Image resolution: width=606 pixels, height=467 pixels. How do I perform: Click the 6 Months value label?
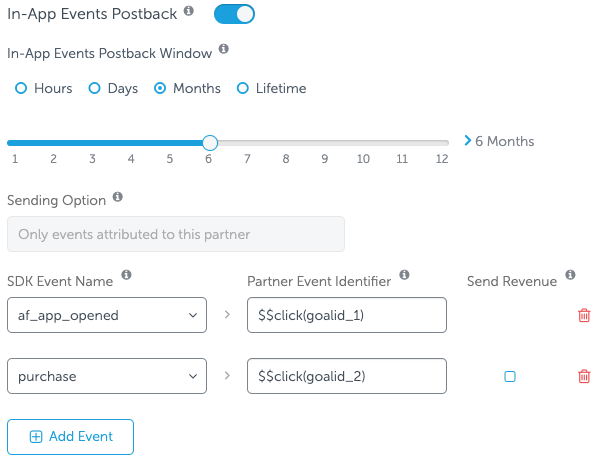(x=504, y=141)
